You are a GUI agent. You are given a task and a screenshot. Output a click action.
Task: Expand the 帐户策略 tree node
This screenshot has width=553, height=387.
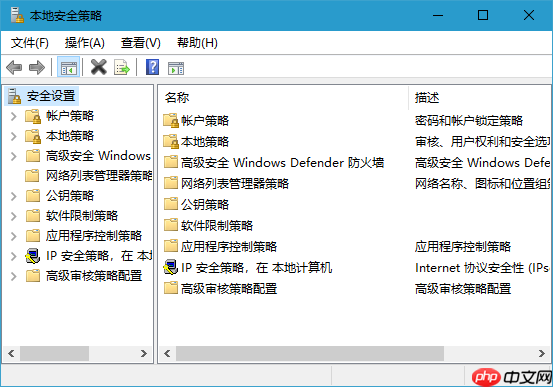coord(13,116)
